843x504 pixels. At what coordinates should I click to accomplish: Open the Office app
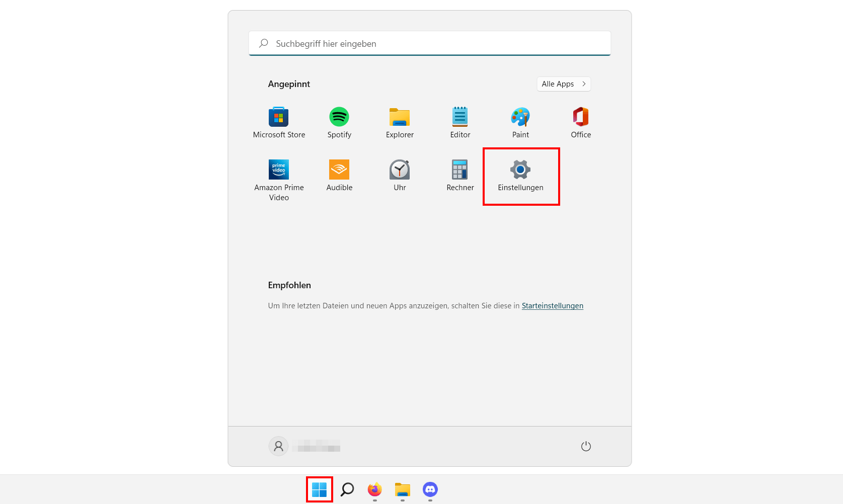point(581,123)
